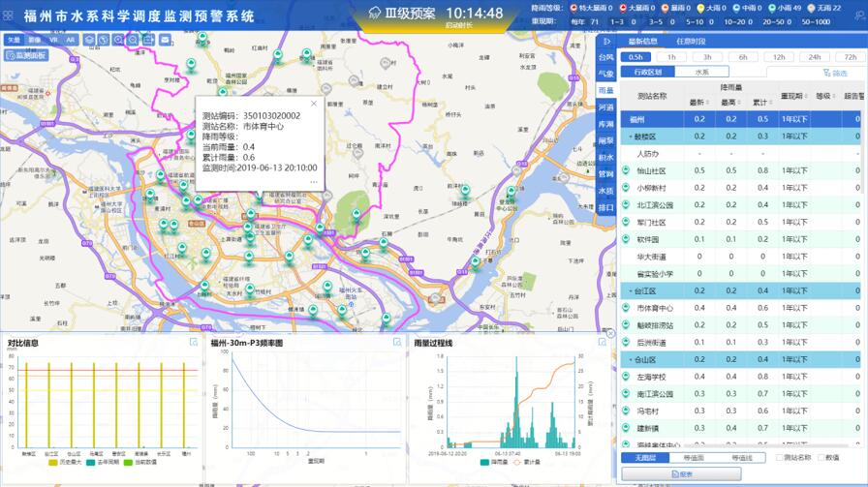Enable the 数值 checkbox
This screenshot has height=487, width=868.
[x=821, y=457]
